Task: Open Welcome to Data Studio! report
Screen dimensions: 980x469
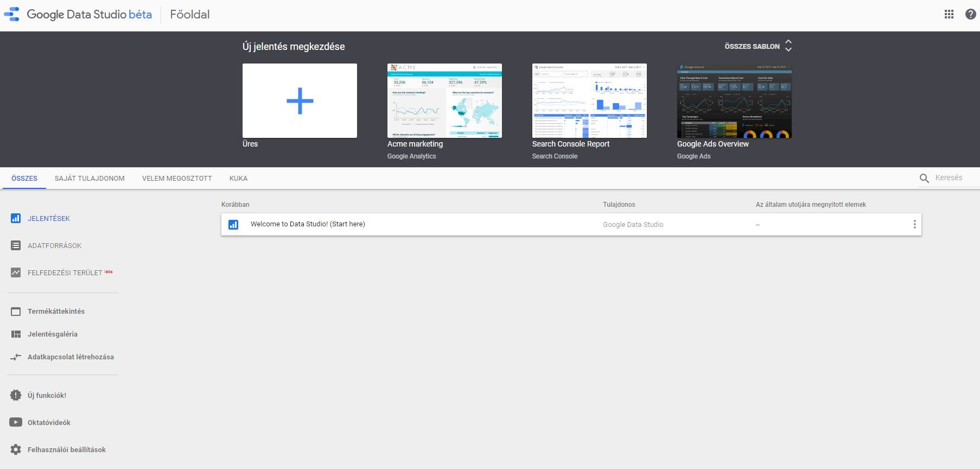Action: 308,224
